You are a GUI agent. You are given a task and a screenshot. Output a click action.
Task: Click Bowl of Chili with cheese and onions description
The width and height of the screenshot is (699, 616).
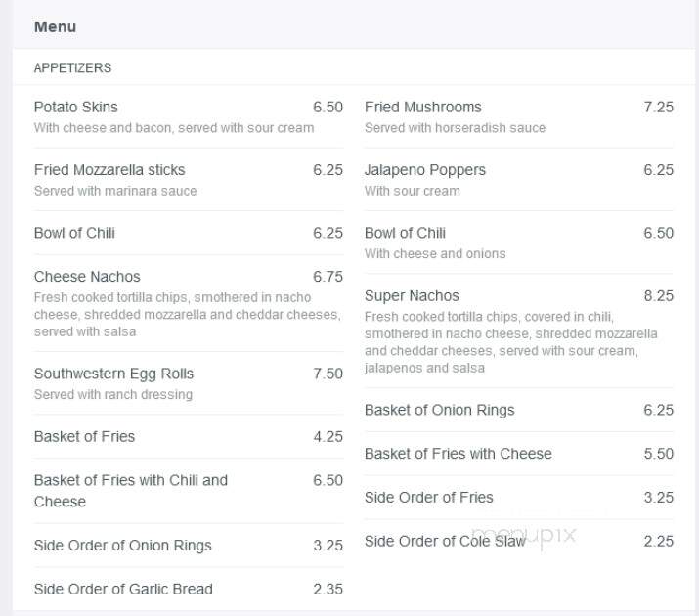coord(435,253)
